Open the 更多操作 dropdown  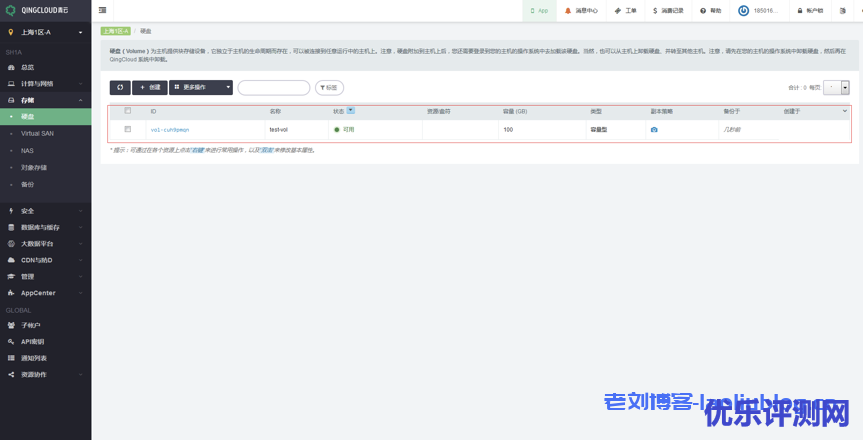(200, 88)
